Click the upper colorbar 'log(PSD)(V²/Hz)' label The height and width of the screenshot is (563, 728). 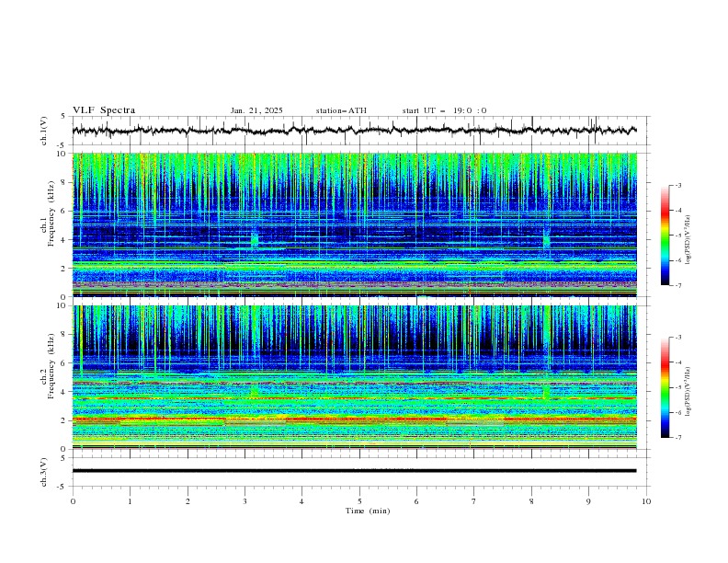(x=688, y=240)
